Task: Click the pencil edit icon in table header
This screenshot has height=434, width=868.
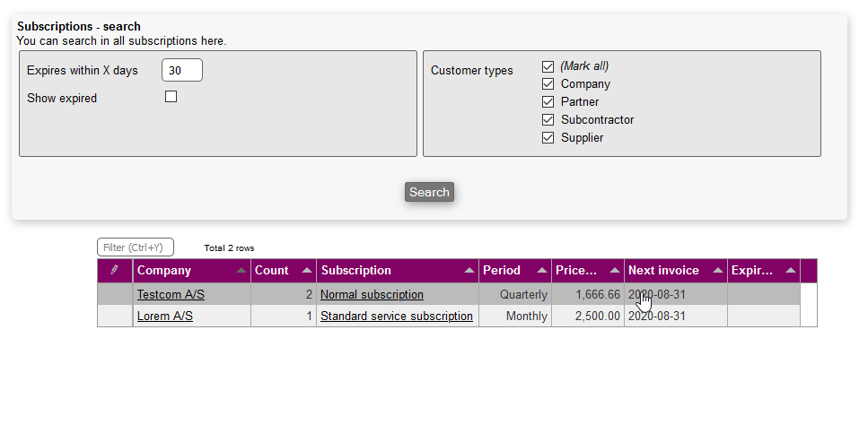Action: coord(114,270)
